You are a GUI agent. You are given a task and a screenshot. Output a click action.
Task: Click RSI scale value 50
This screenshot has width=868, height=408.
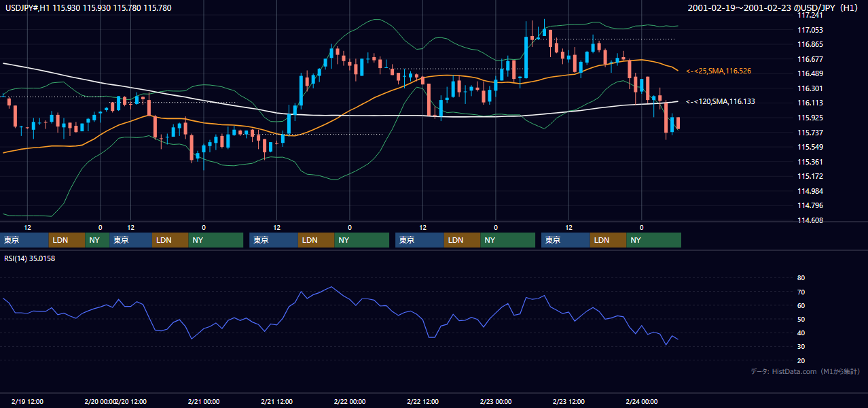(801, 319)
